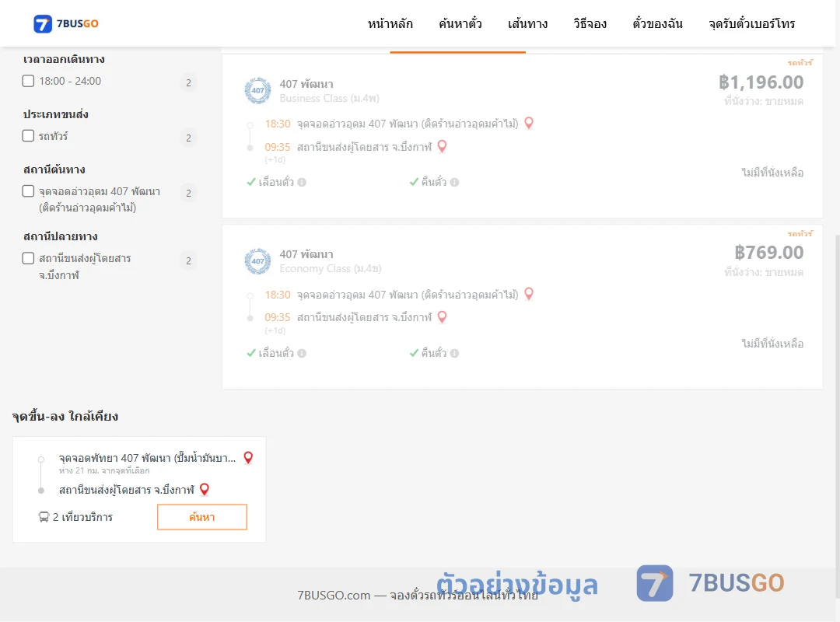Click the 09:35 arrival time on Economy Class card
Screen dimensions: 840x622
coord(278,317)
